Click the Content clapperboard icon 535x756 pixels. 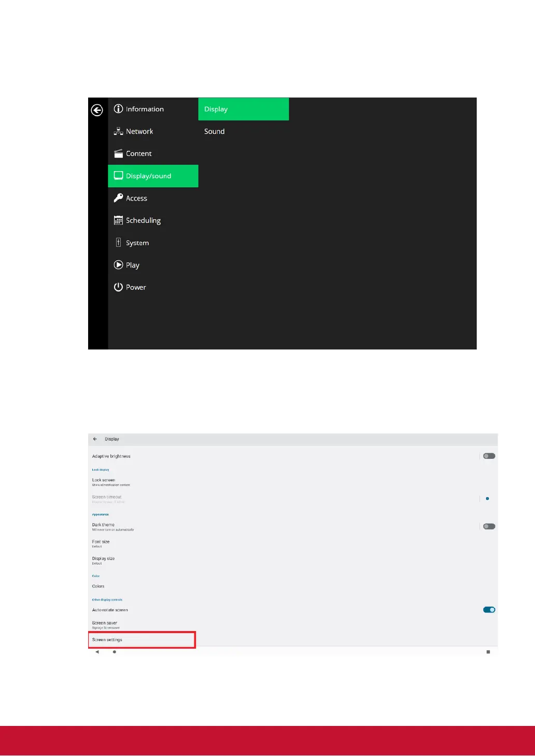118,153
